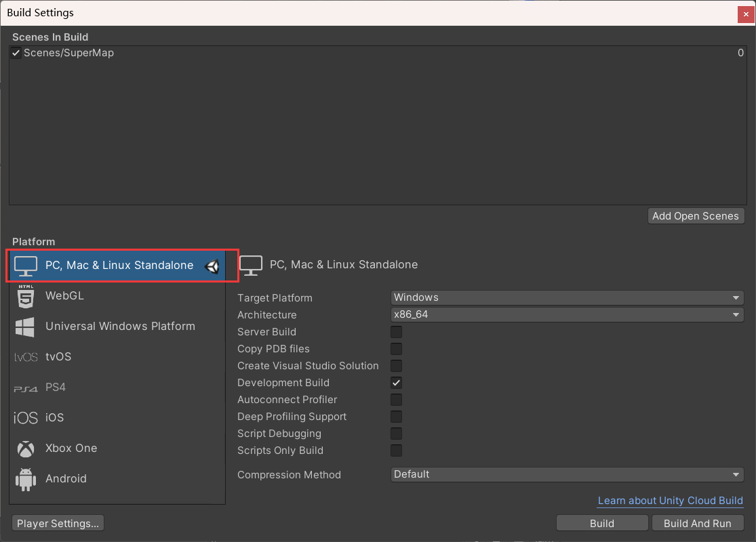
Task: Click the Scripts Only Build label
Action: point(281,451)
